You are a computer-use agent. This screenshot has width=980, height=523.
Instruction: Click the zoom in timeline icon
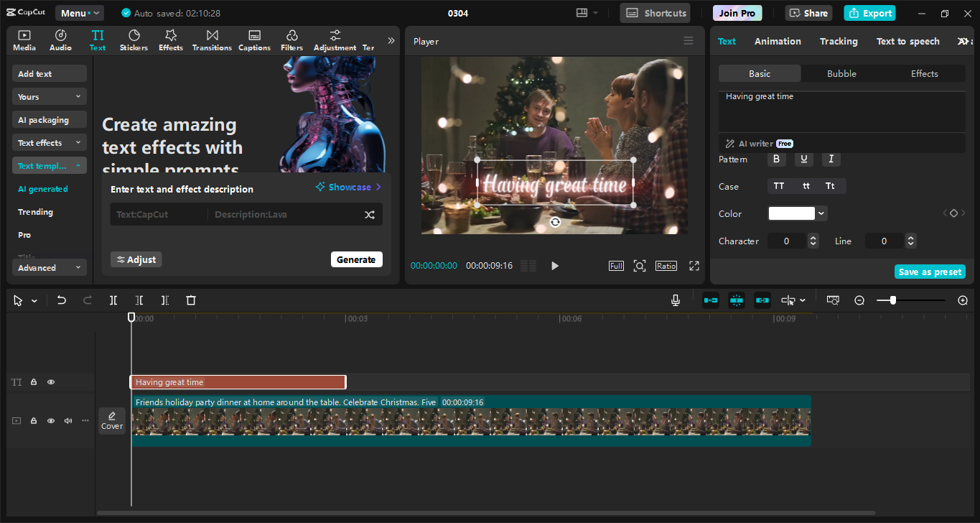(963, 300)
